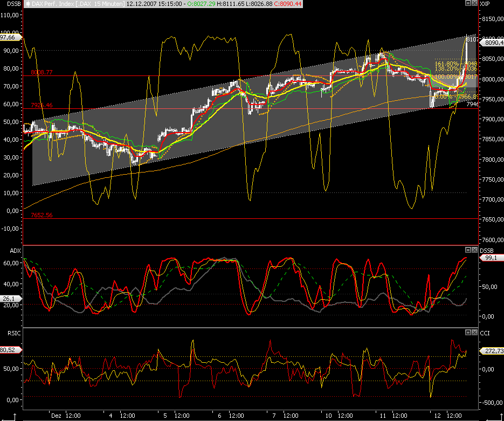
Task: Click the day 12 label on time axis
Action: 438,416
